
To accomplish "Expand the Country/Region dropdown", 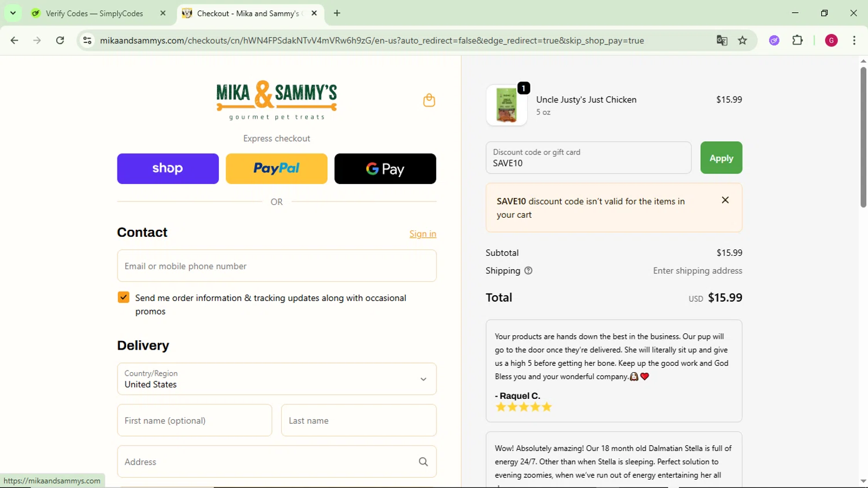I will click(277, 379).
